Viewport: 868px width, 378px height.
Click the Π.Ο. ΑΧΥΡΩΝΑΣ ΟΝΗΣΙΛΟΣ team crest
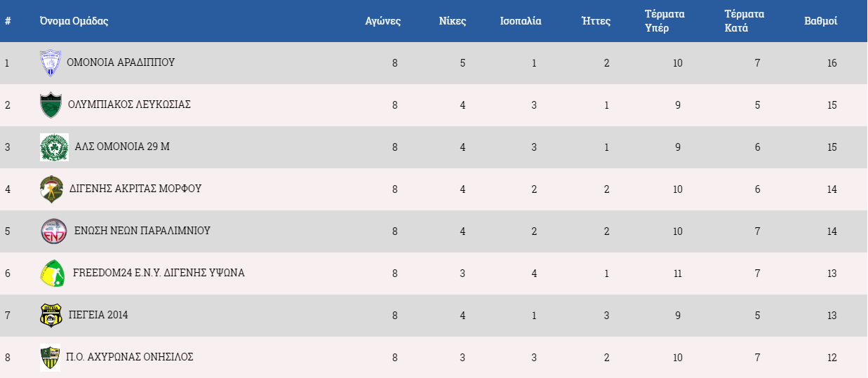point(50,358)
